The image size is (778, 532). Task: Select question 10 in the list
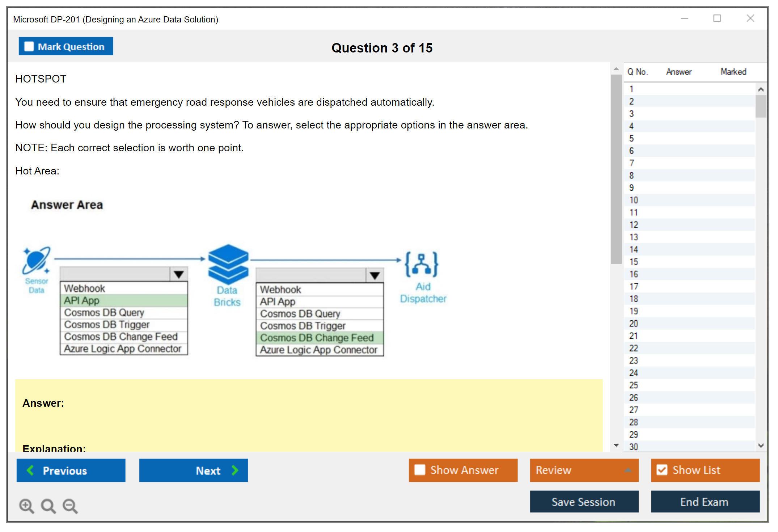point(634,200)
